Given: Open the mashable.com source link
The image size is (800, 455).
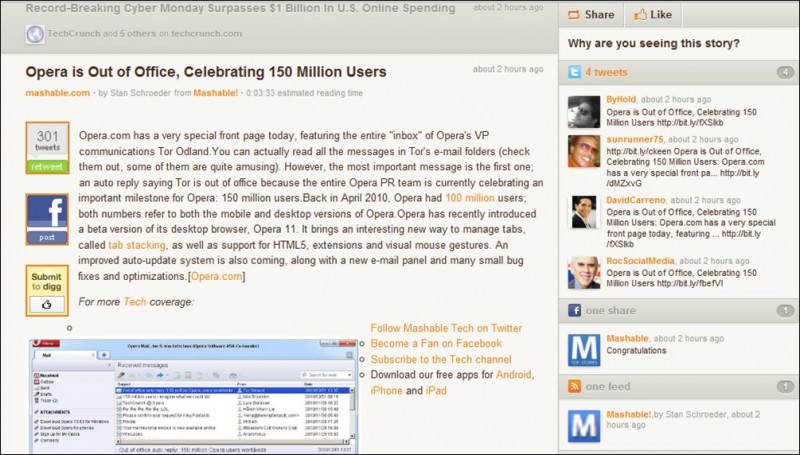Looking at the screenshot, I should coord(58,93).
